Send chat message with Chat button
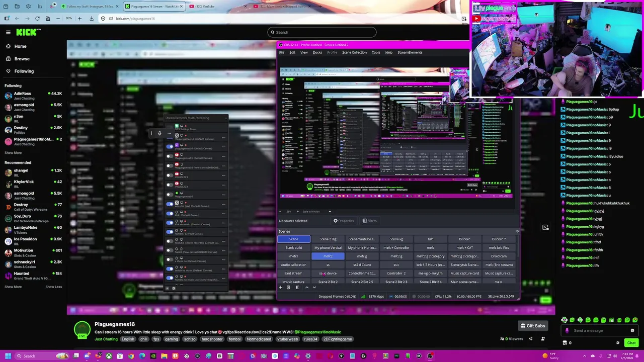 pyautogui.click(x=631, y=343)
